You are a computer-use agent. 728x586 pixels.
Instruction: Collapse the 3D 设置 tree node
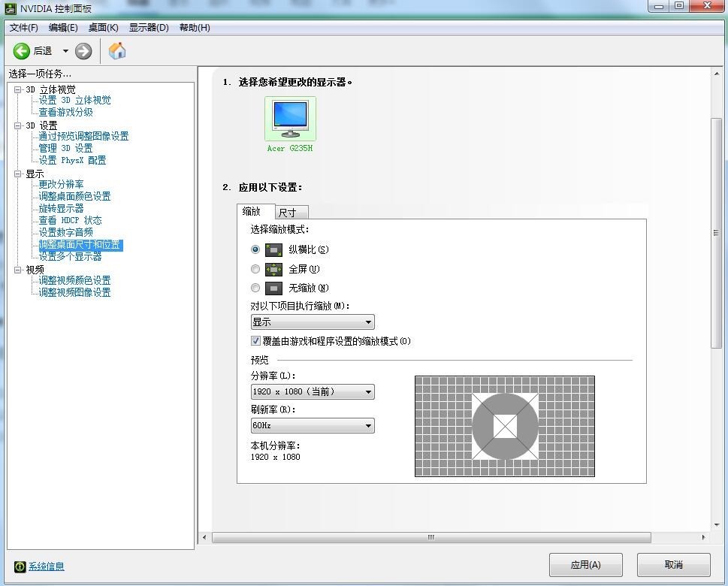click(18, 125)
